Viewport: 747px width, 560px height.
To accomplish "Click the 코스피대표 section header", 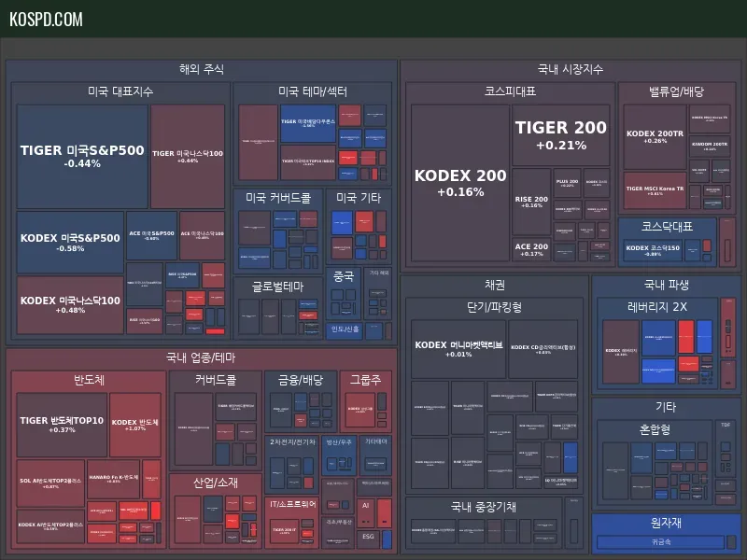I will coord(510,91).
